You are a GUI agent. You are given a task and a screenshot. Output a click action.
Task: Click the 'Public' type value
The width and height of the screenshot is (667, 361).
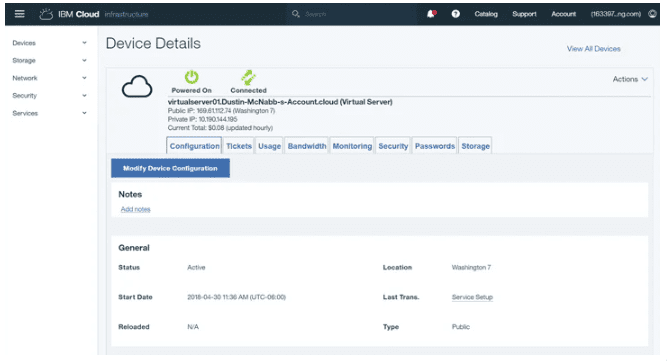click(x=461, y=327)
